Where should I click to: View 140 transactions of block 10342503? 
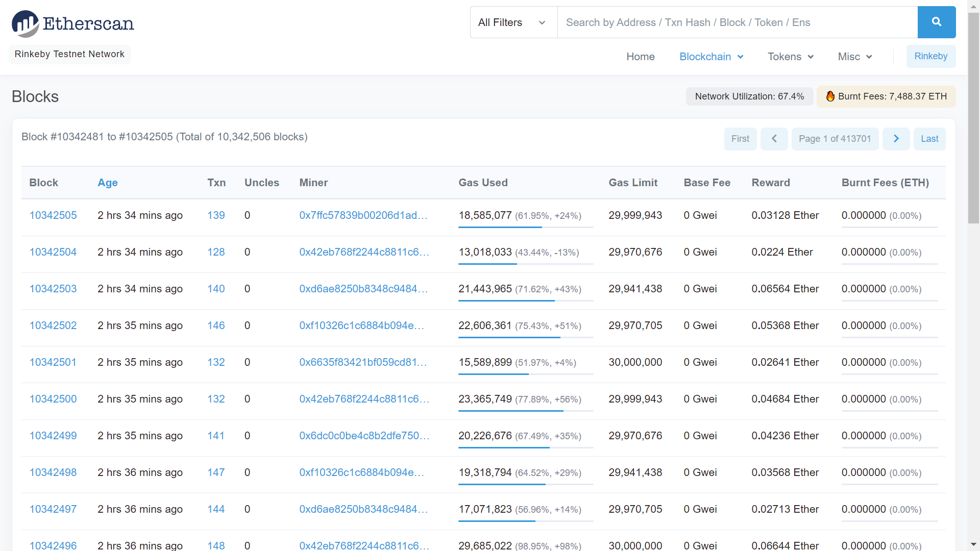(x=216, y=289)
